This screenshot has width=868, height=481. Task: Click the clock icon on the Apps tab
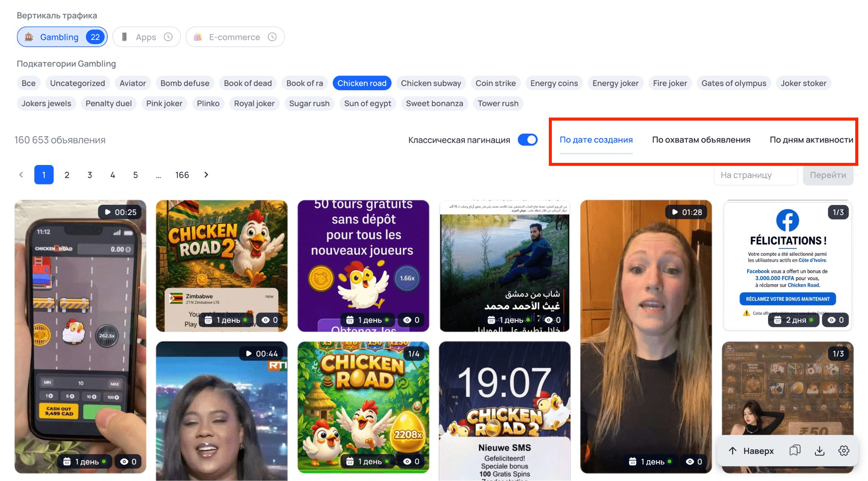[168, 37]
